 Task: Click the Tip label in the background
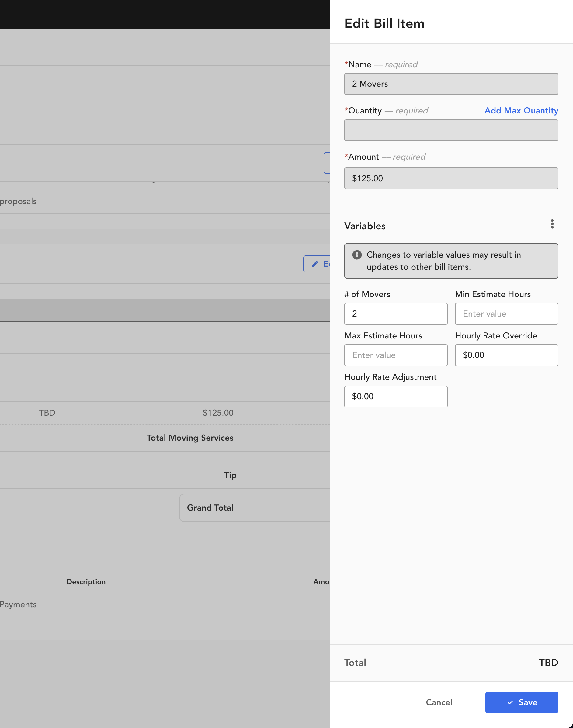[230, 475]
